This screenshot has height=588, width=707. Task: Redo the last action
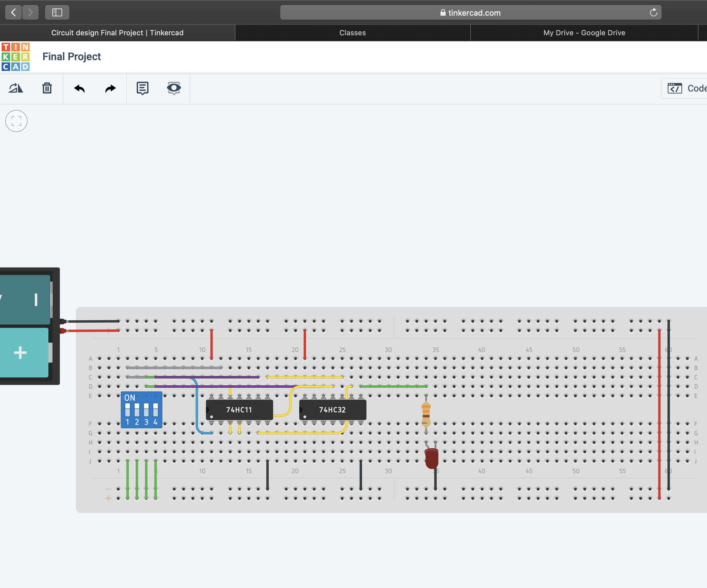(110, 89)
